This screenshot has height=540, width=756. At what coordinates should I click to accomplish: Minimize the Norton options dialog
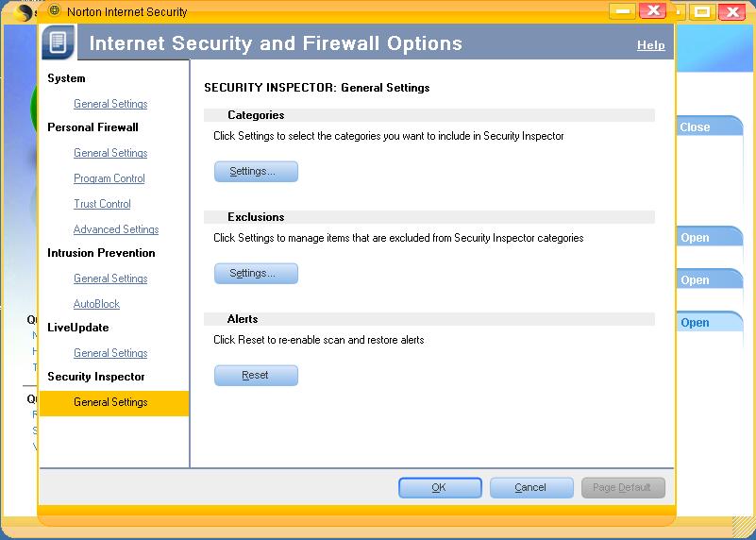coord(622,11)
